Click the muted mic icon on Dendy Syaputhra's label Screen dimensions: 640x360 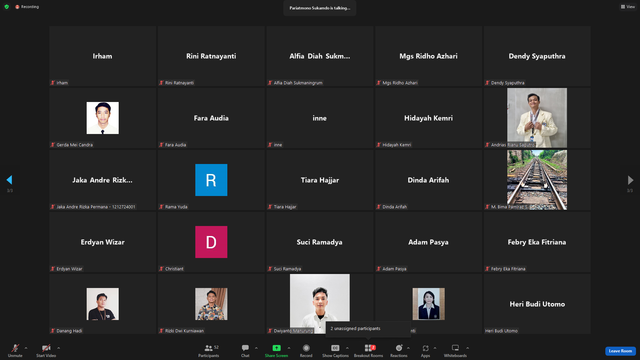(x=487, y=83)
